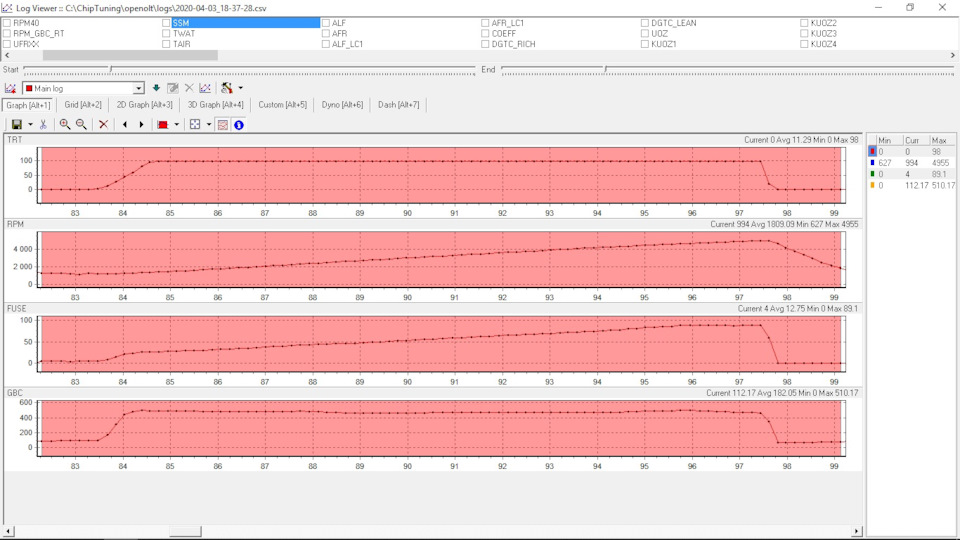This screenshot has height=540, width=960.
Task: Click the edit log icon next to green arrow
Action: (x=173, y=88)
